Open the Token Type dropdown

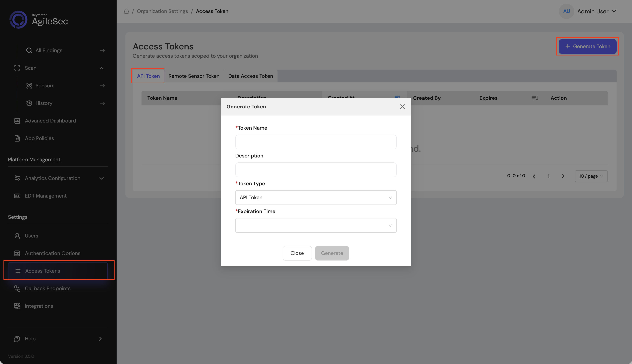tap(315, 198)
